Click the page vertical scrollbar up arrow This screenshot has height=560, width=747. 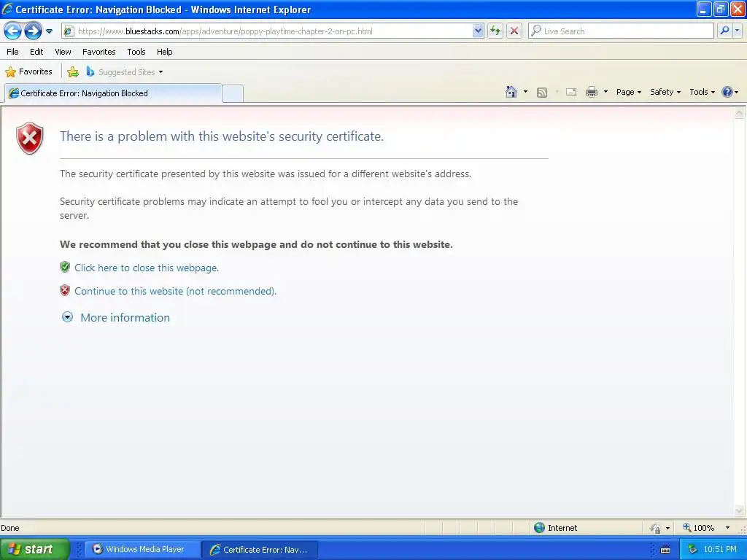[739, 113]
